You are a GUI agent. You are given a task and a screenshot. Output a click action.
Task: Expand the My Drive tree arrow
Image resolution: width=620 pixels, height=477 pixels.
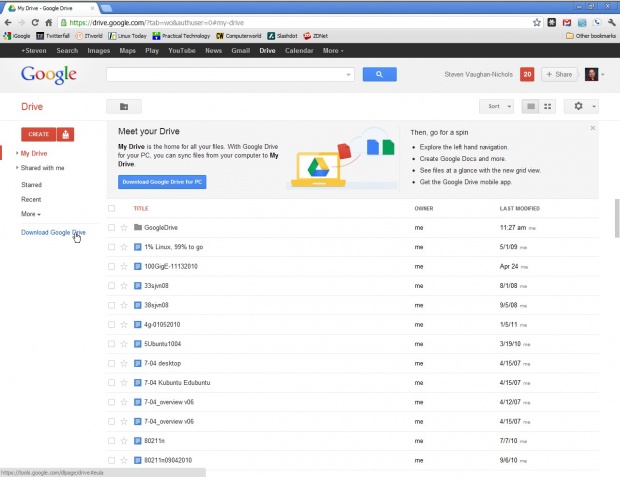(17, 153)
